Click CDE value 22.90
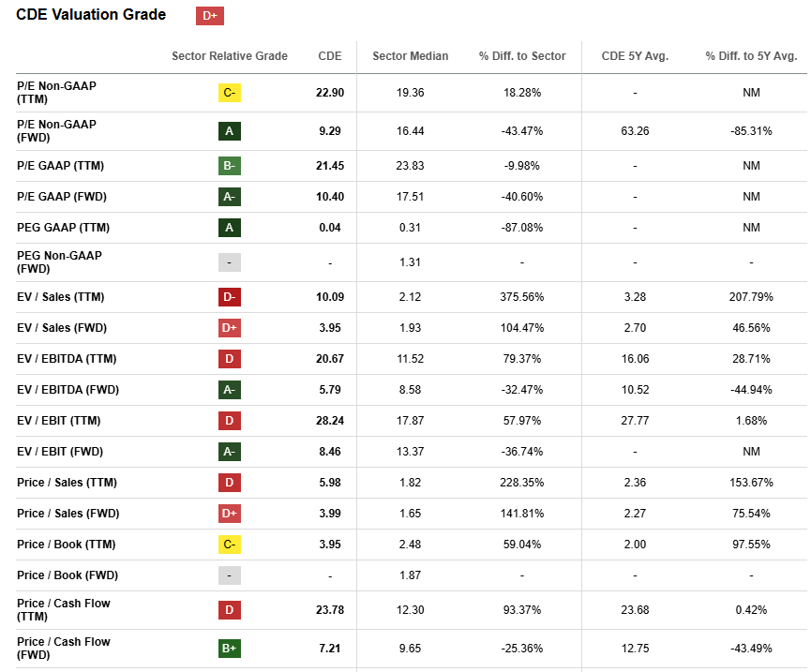 [x=330, y=93]
